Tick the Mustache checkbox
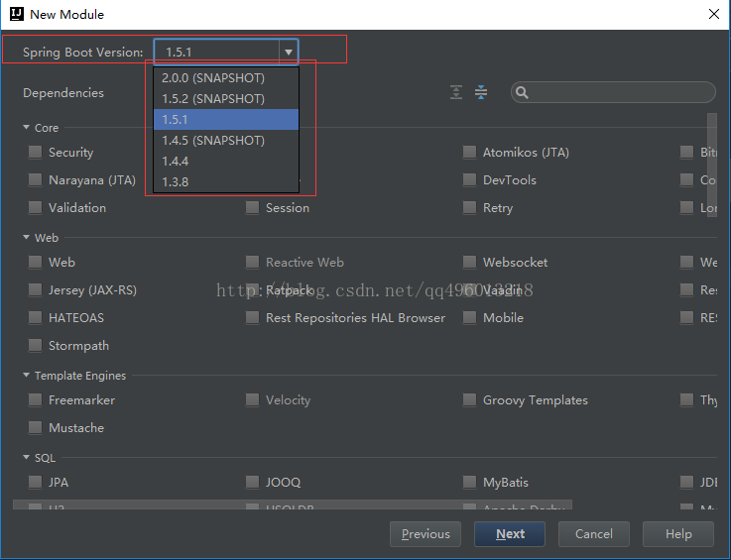Screen dimensions: 731x560 35,428
